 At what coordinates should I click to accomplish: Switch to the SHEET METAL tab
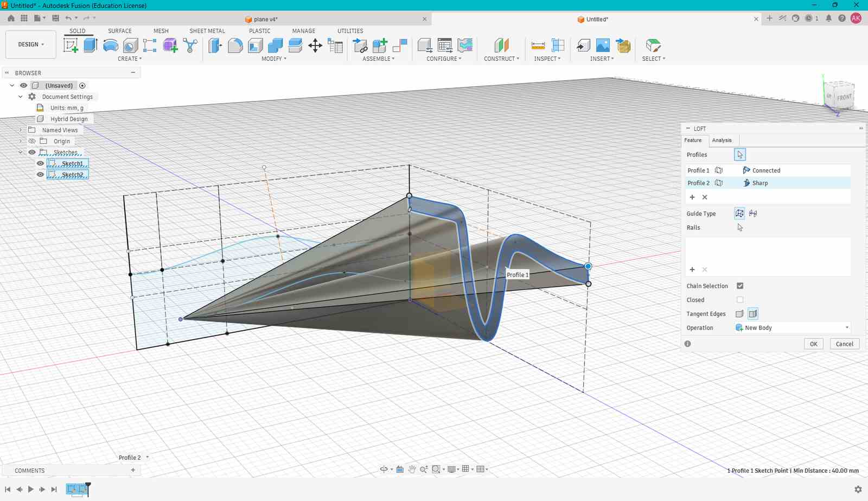pyautogui.click(x=207, y=31)
